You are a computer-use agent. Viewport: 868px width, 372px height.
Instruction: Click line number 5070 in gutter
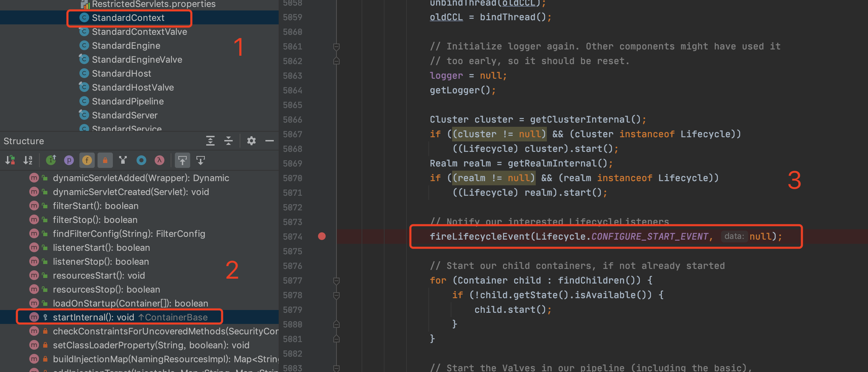tap(293, 178)
